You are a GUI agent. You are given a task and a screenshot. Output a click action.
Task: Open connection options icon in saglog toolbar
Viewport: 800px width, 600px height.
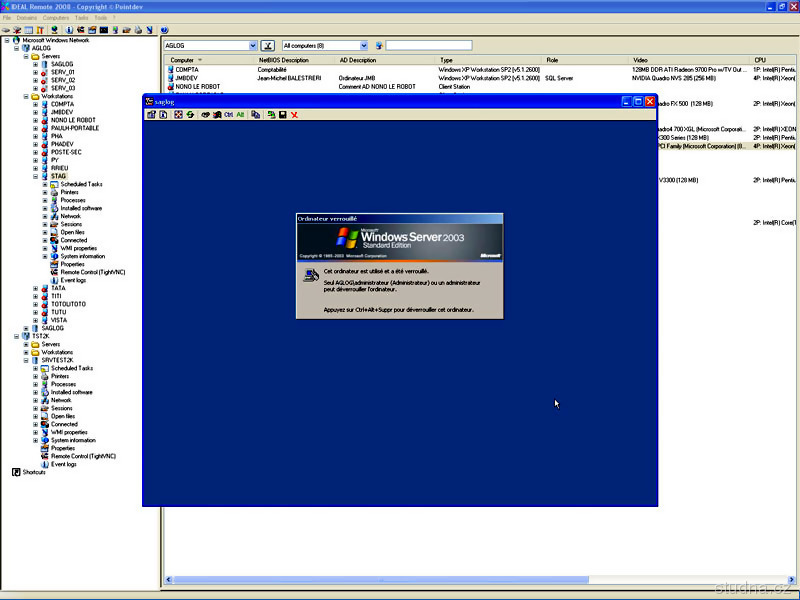click(x=151, y=115)
